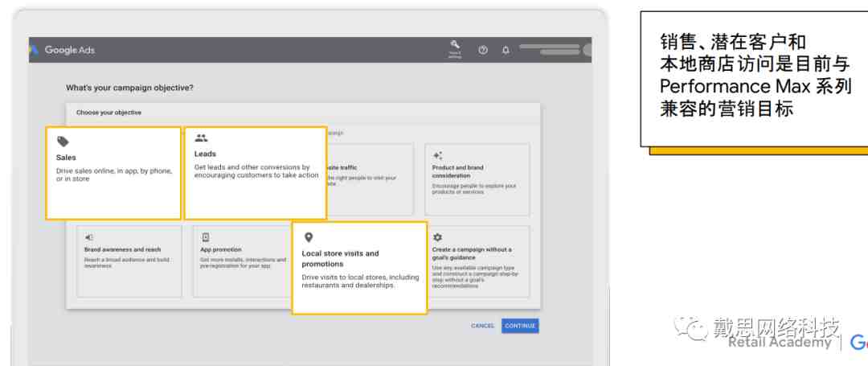Choose Product and brand consideration objective
The image size is (868, 366).
pyautogui.click(x=477, y=179)
